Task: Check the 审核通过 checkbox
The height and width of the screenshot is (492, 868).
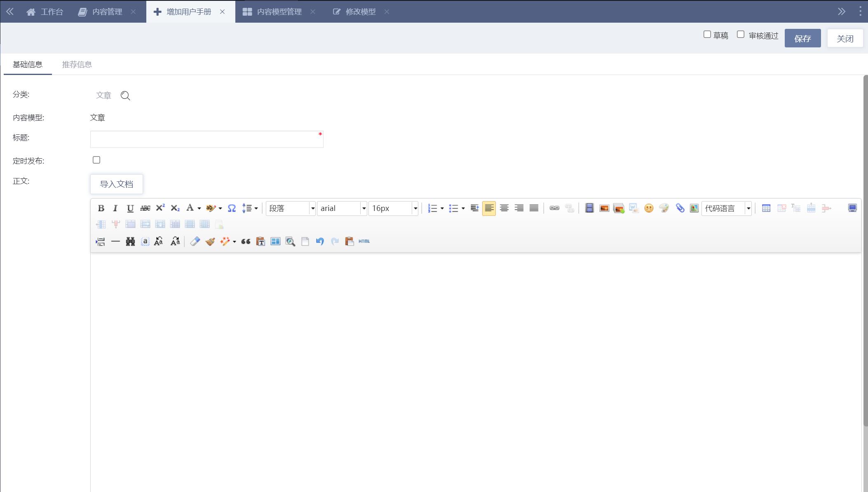Action: coord(741,35)
